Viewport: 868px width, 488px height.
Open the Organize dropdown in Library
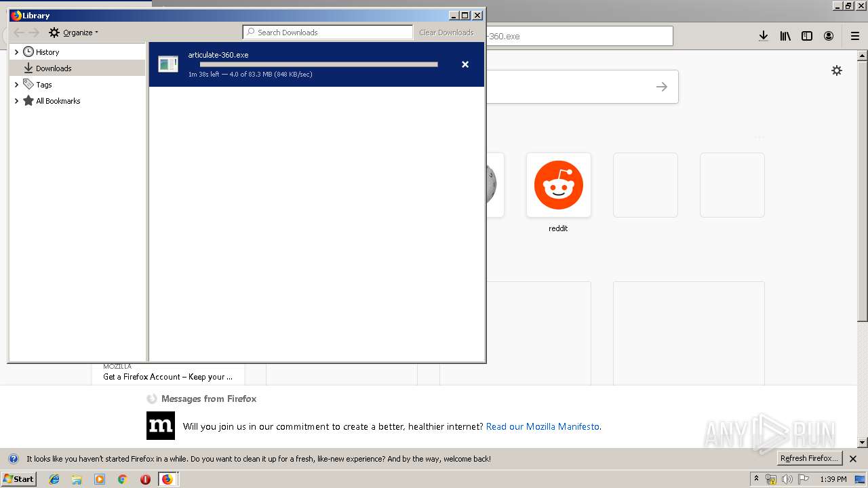click(x=81, y=33)
